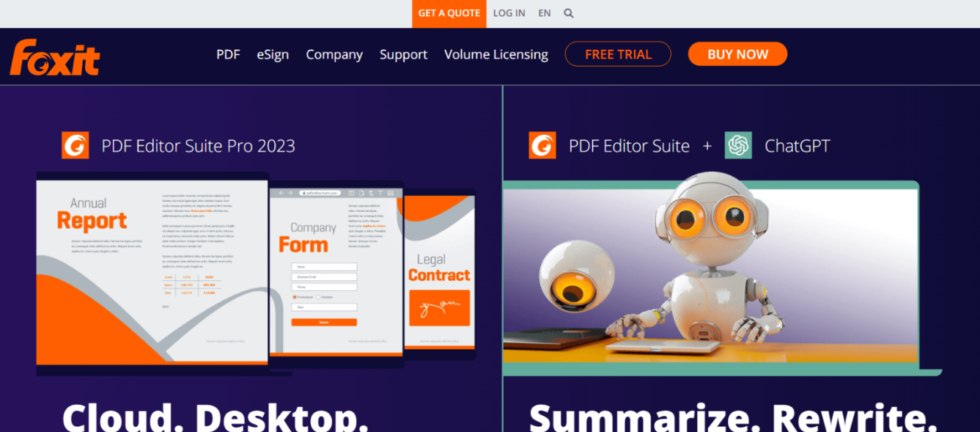Click the Foxit icon next to PDF Editor Suite +
Screen dimensions: 980x432
tap(542, 145)
